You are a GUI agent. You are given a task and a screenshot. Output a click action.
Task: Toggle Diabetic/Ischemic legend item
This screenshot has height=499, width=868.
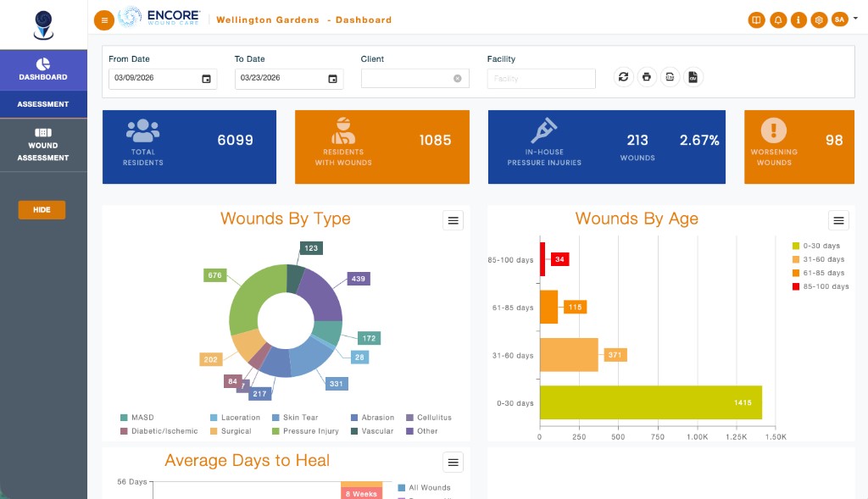tap(159, 431)
